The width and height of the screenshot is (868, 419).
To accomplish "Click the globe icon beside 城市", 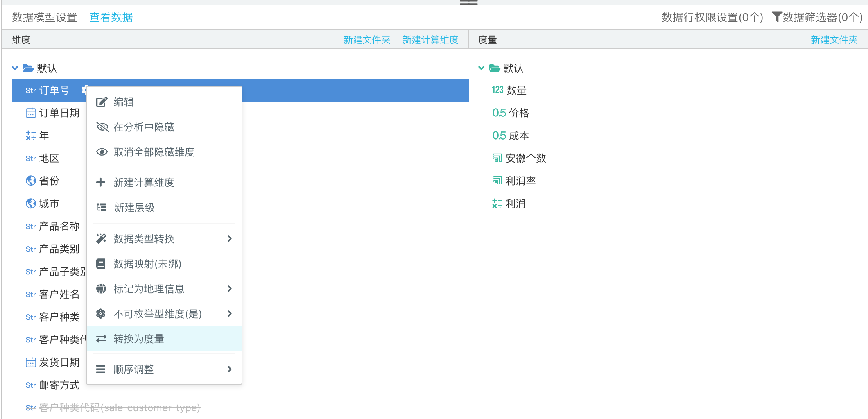I will (31, 204).
